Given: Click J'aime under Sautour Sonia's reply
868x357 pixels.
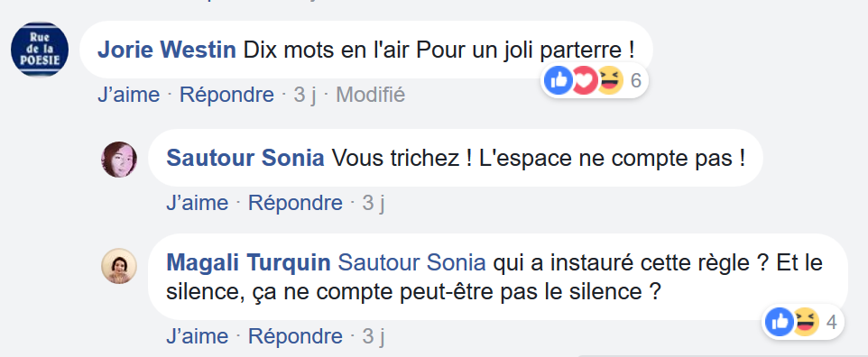Looking at the screenshot, I should click(x=197, y=203).
